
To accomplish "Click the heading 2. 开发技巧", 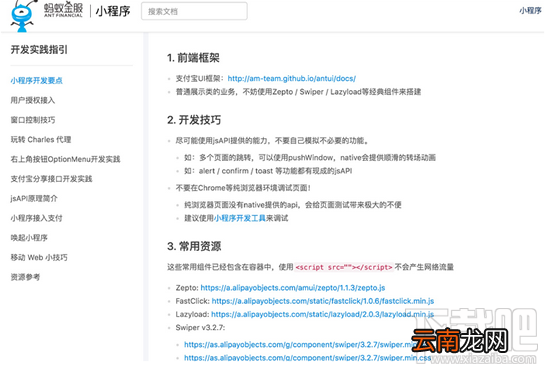I will pos(194,120).
